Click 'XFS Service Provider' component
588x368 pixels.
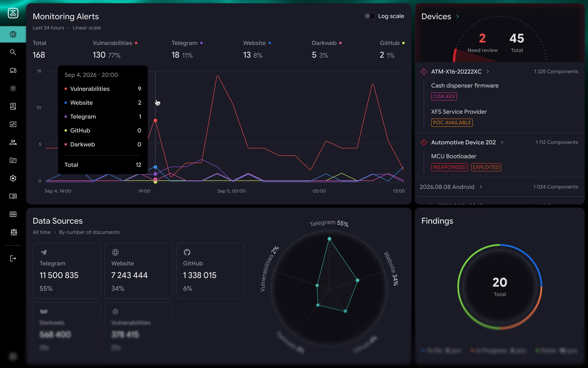click(459, 112)
